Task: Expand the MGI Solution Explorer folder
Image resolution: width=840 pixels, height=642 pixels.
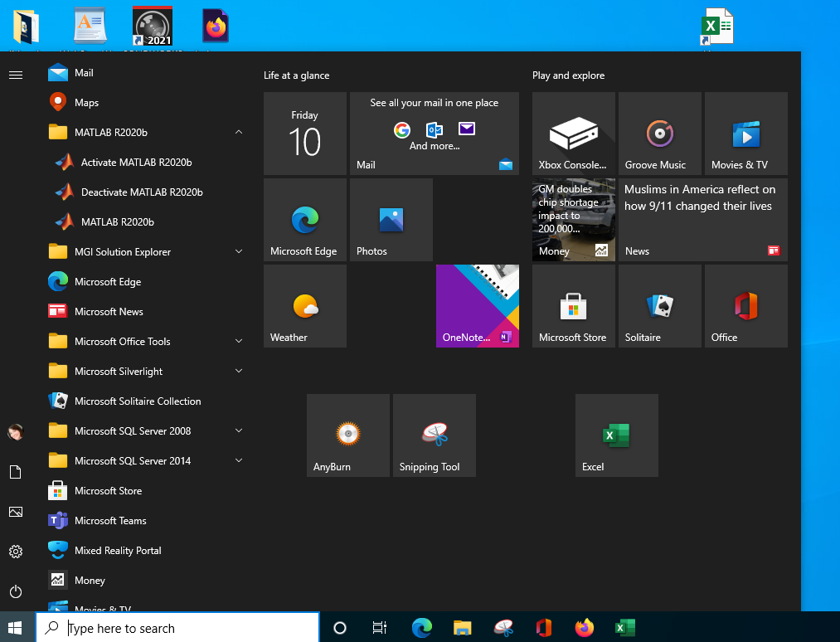Action: (x=144, y=252)
